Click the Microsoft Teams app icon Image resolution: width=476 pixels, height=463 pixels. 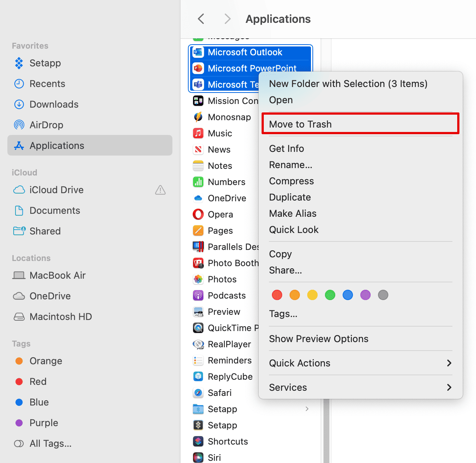tap(198, 84)
